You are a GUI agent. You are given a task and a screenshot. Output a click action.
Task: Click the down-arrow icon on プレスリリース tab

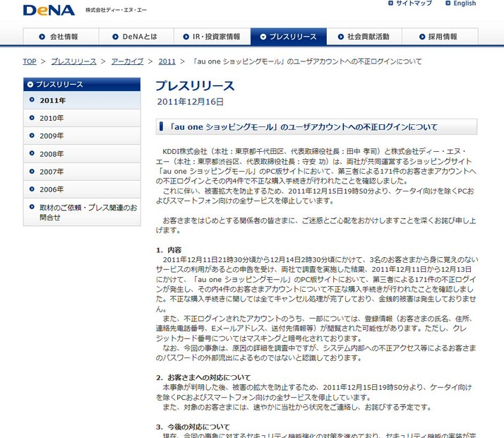click(263, 37)
